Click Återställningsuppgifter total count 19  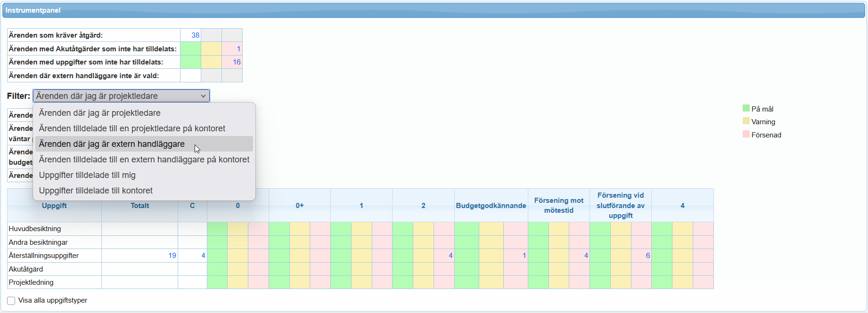click(x=172, y=256)
